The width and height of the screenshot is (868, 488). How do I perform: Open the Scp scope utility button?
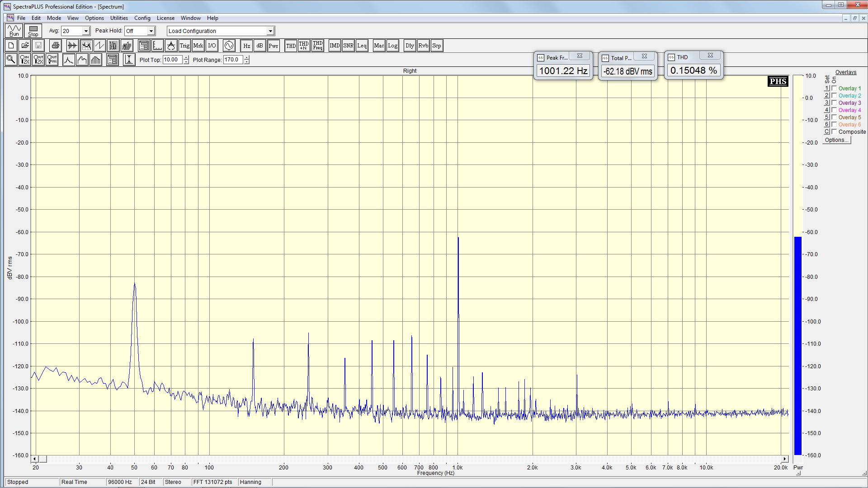coord(437,46)
